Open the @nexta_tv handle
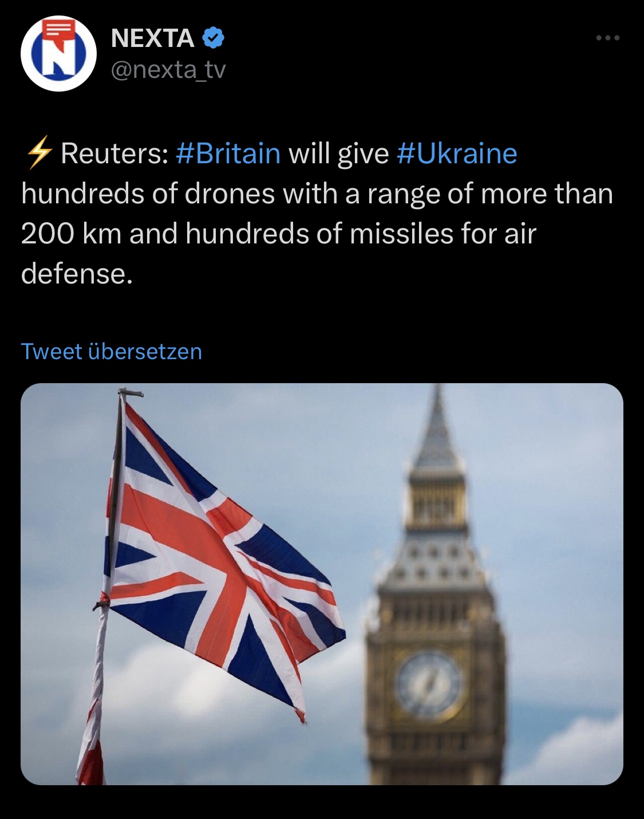The image size is (644, 819). pyautogui.click(x=168, y=70)
